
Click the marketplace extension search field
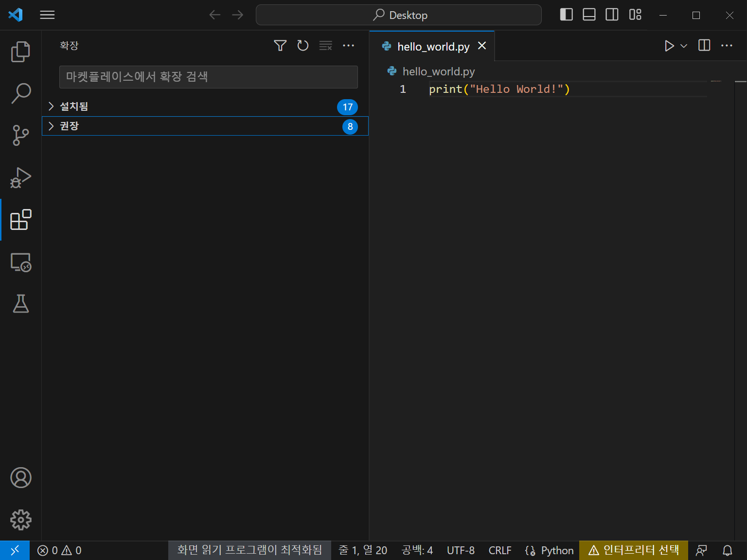[x=208, y=77]
